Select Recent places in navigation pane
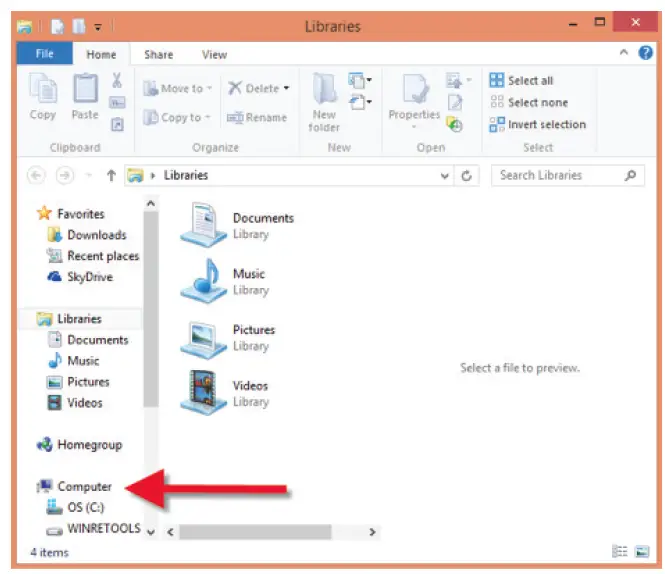 [x=93, y=256]
